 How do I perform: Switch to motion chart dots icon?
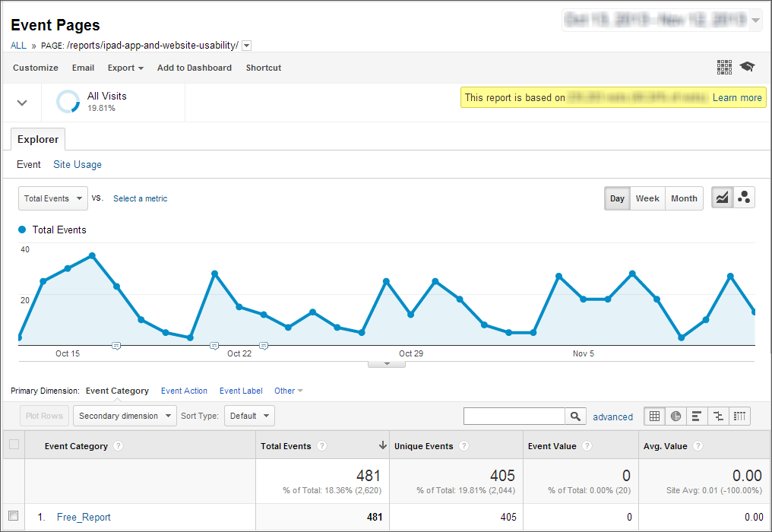(x=744, y=198)
